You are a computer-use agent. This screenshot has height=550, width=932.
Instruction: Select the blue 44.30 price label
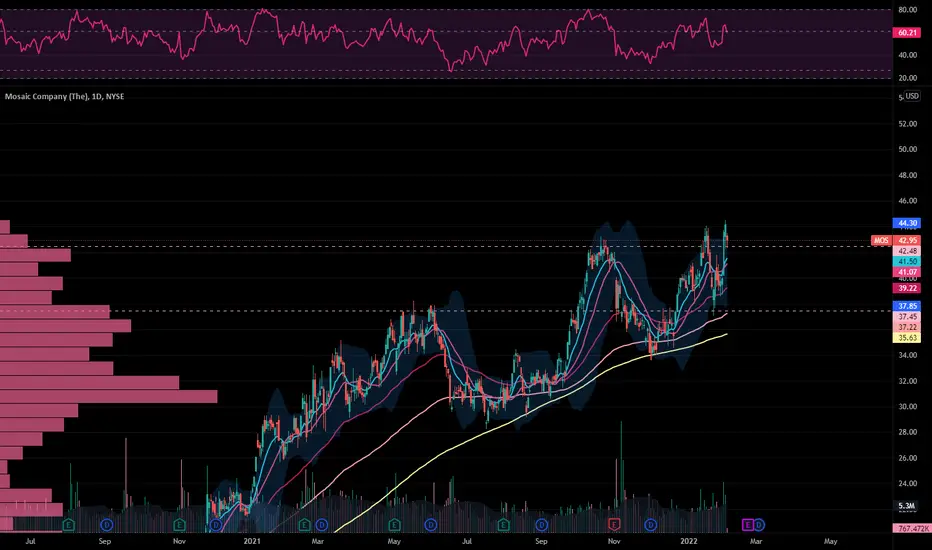pyautogui.click(x=907, y=224)
